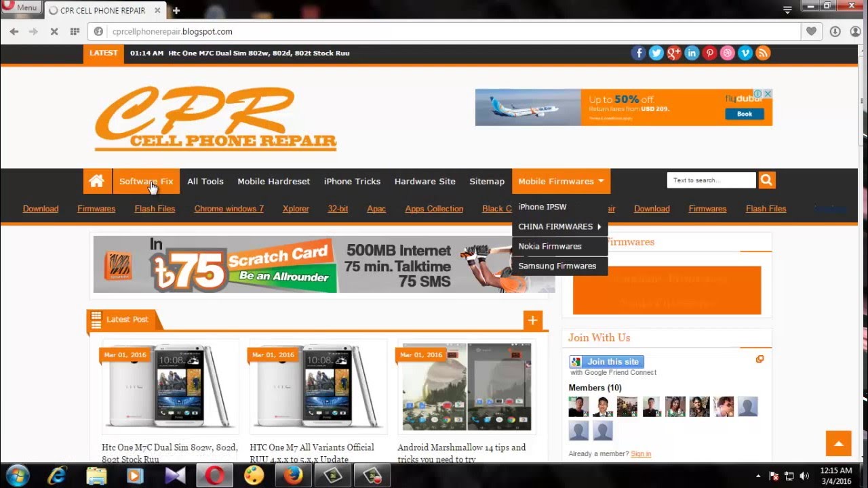Open the Chrome windows 7 link
This screenshot has height=488, width=868.
click(229, 209)
